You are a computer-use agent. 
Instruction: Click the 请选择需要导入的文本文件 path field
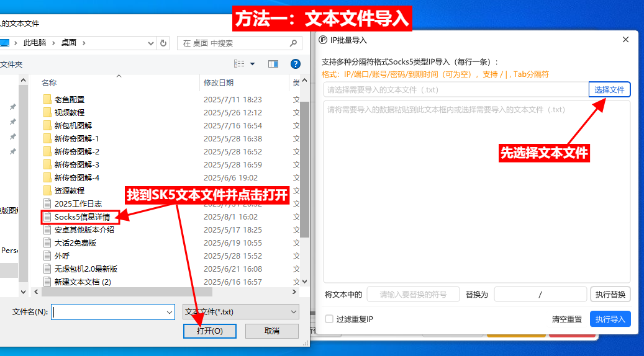[x=456, y=90]
